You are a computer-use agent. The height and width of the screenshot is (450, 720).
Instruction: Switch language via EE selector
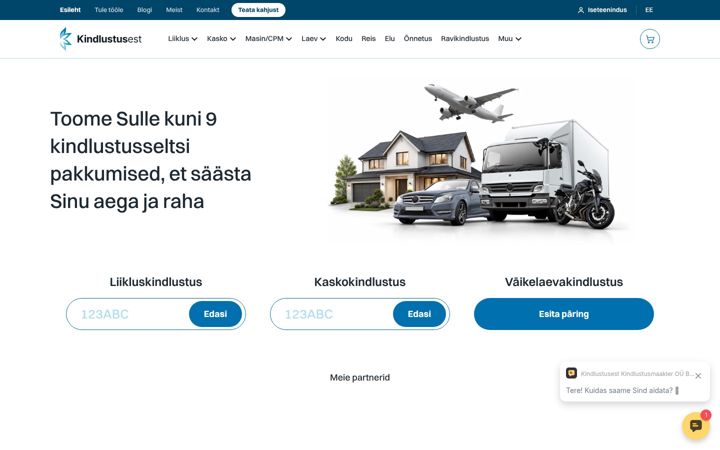click(x=649, y=10)
